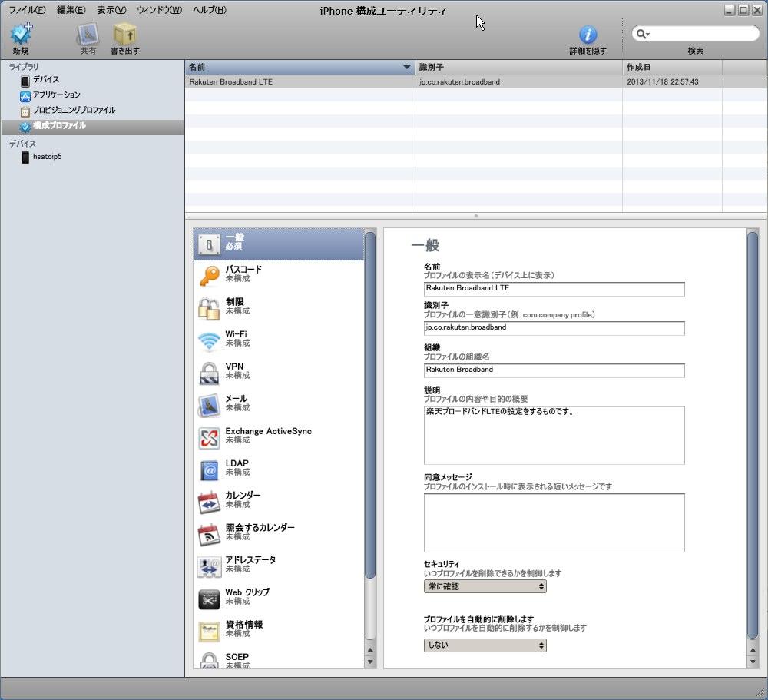The image size is (768, 700).
Task: Click the 2013/11/18 22:57:43 creation date cell
Action: coord(663,82)
